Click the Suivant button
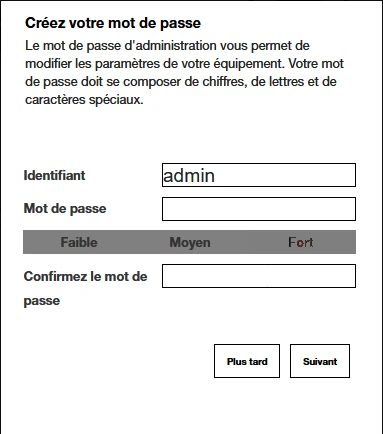The width and height of the screenshot is (383, 434). (320, 361)
